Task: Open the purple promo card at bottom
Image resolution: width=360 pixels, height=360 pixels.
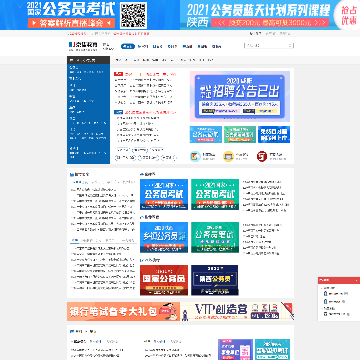Action: pyautogui.click(x=235, y=349)
